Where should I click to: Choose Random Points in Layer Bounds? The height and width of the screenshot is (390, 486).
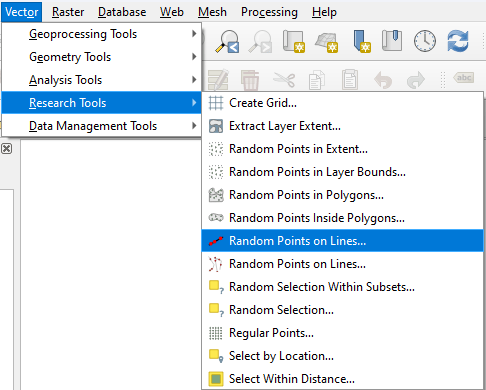click(342, 172)
